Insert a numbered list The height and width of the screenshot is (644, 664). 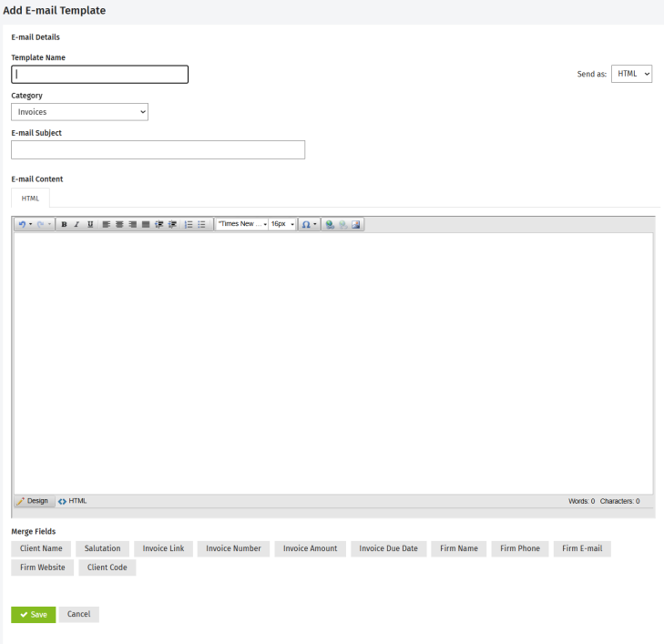[x=189, y=224]
